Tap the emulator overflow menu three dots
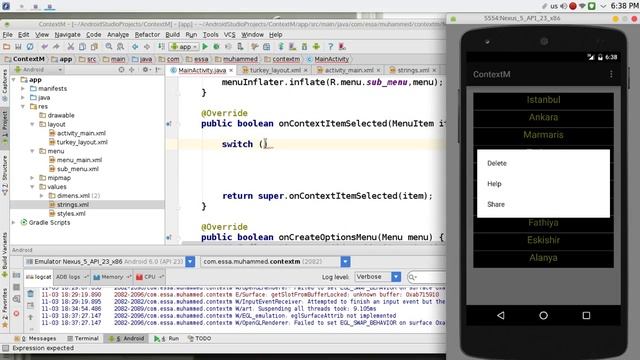Viewport: 640px width, 360px height. (611, 74)
